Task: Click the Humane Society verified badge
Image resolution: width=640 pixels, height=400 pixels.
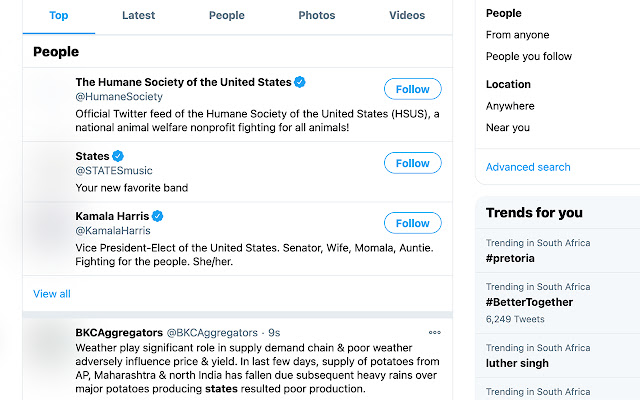Action: point(300,82)
